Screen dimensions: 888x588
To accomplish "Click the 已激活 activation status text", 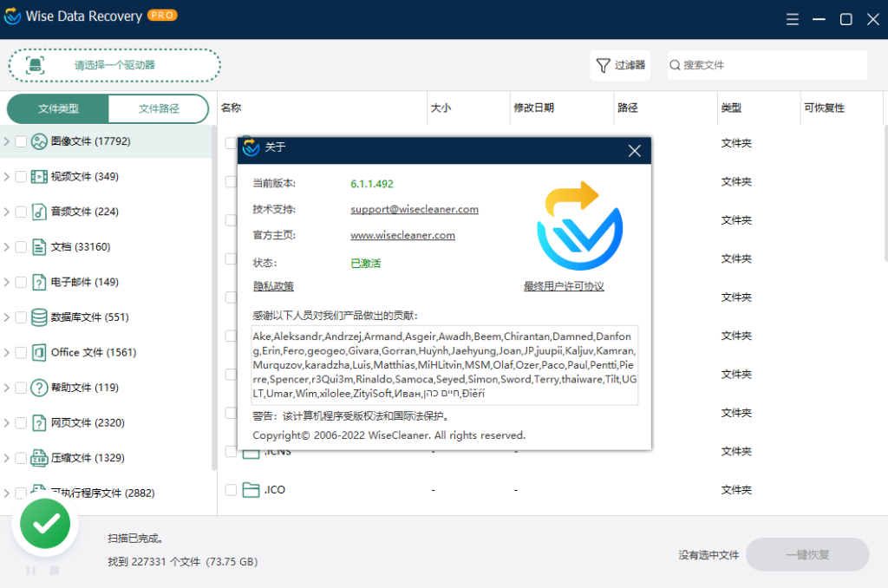I will [365, 264].
